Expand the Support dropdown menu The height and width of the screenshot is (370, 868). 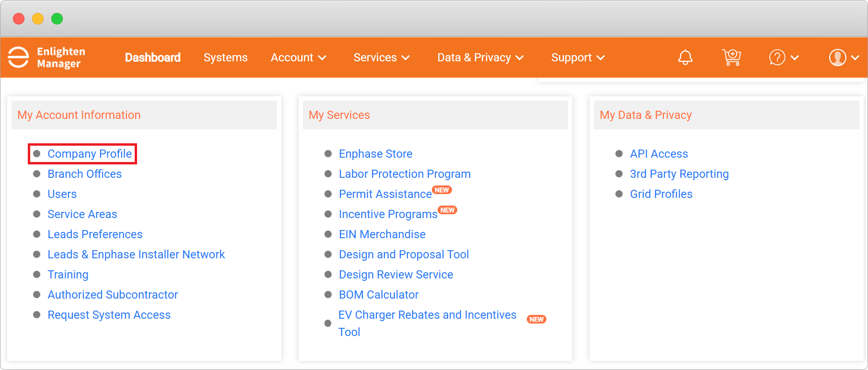tap(578, 58)
